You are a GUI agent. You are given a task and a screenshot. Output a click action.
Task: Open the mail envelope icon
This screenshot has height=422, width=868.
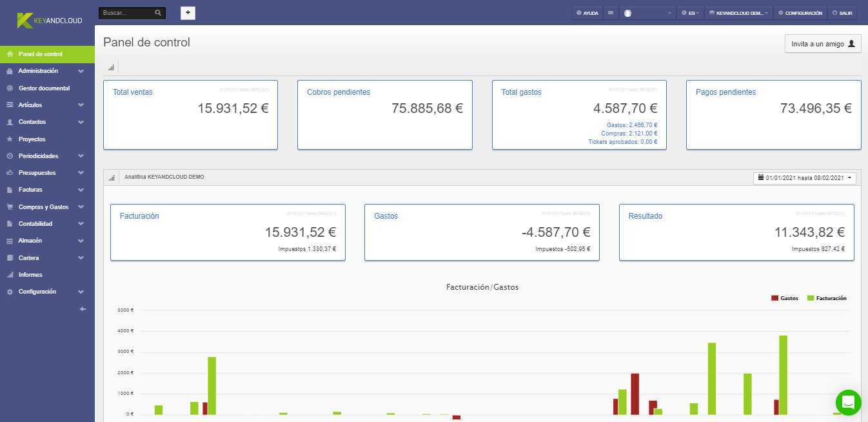point(610,13)
